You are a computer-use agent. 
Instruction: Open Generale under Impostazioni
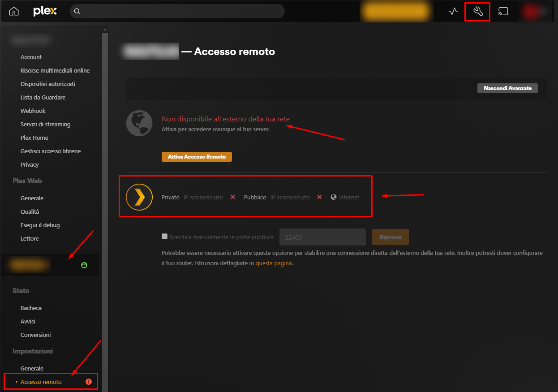(x=32, y=368)
